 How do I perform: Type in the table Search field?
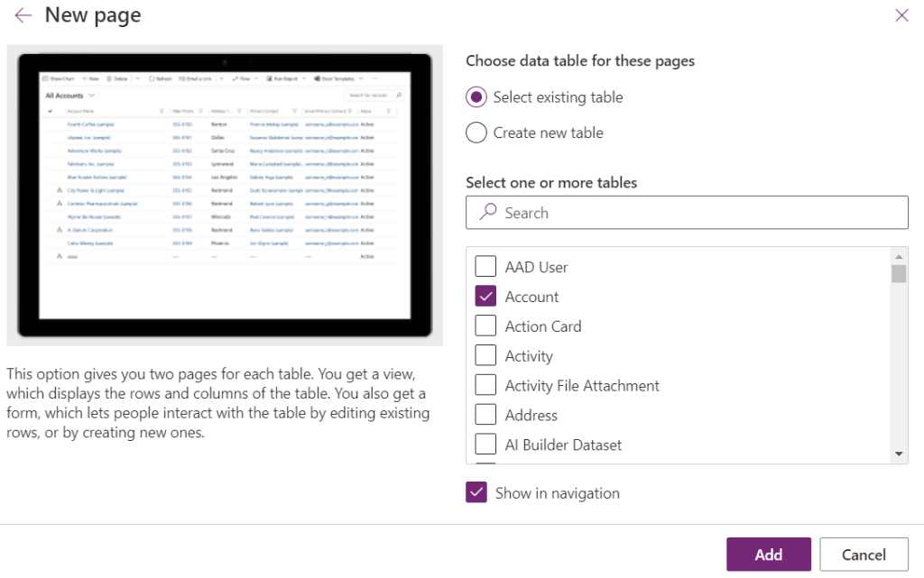(x=695, y=213)
